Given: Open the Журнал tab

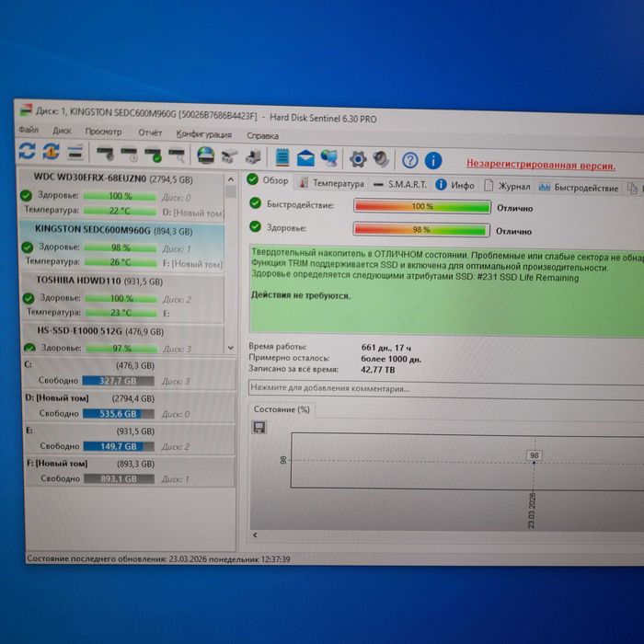Looking at the screenshot, I should pos(508,187).
